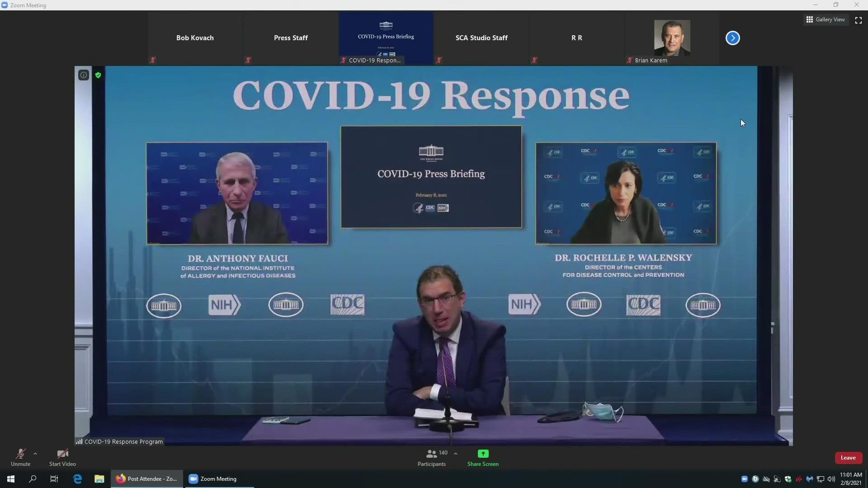Unmute the microphone in Zoom
Viewport: 868px width, 488px height.
20,457
